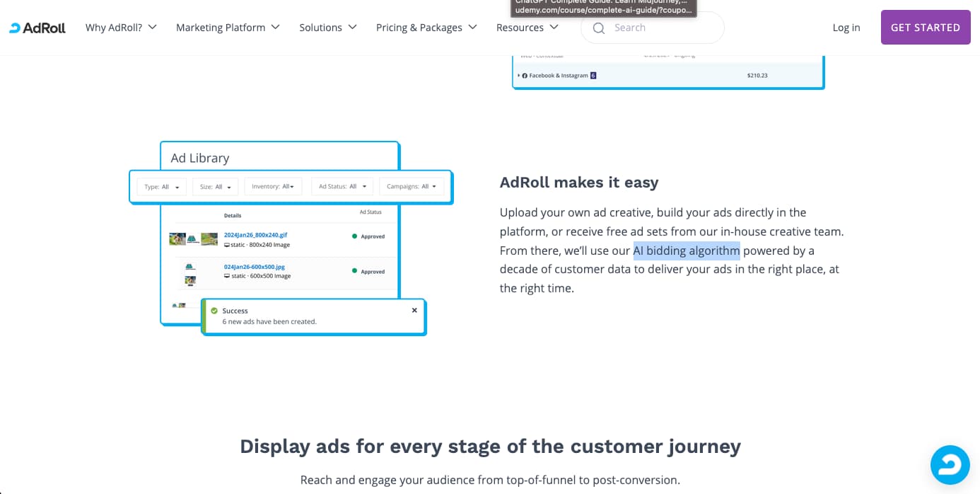Click the GET STARTED button

[926, 28]
